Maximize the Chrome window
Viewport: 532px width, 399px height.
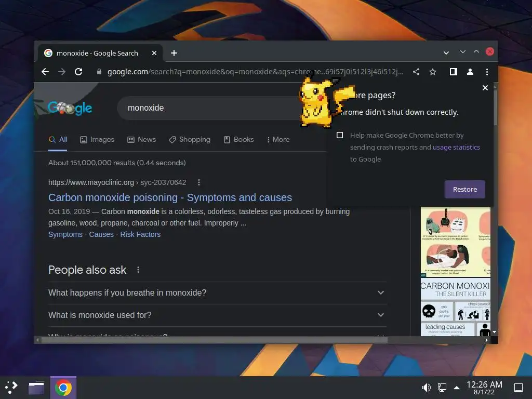click(476, 51)
